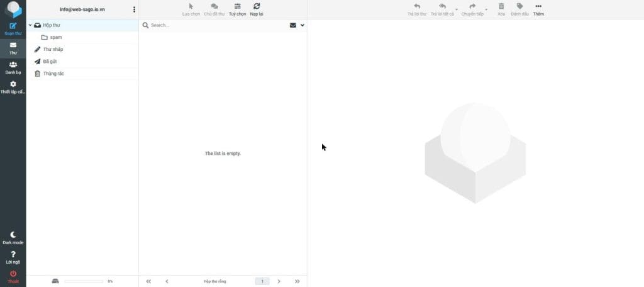Image resolution: width=644 pixels, height=287 pixels.
Task: Open Thư nháp drafts folder
Action: (82, 49)
